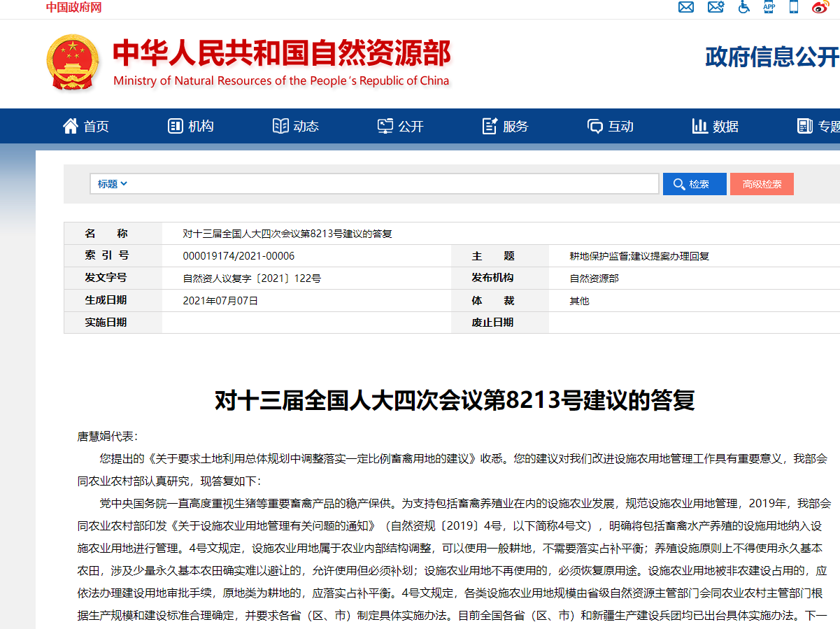Viewport: 840px width, 629px height.
Task: Go to the 公开 navigation item
Action: [401, 126]
